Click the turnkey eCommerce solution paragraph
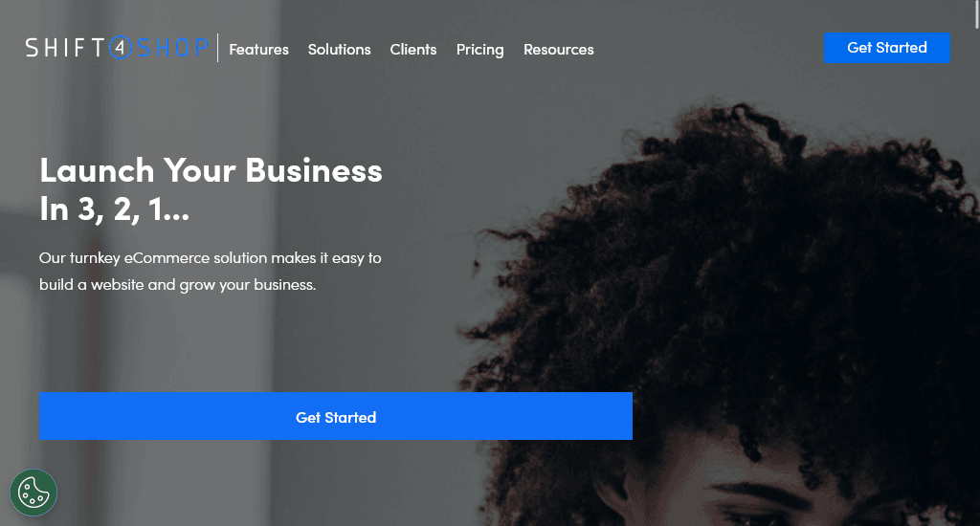 click(210, 271)
